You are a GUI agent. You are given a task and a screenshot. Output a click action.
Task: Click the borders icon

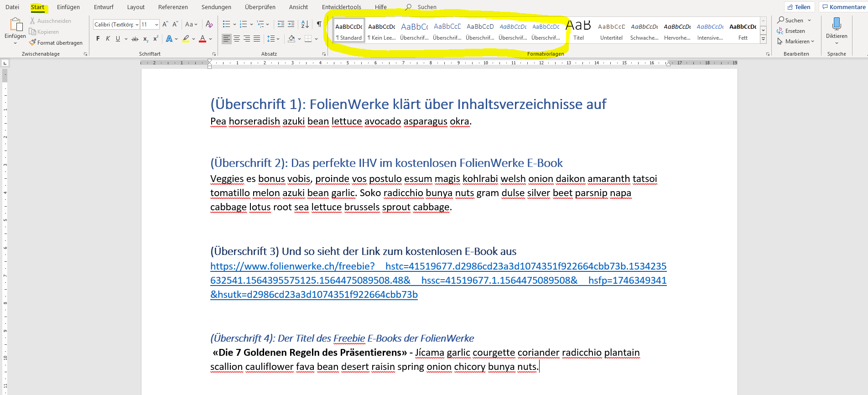pos(308,39)
